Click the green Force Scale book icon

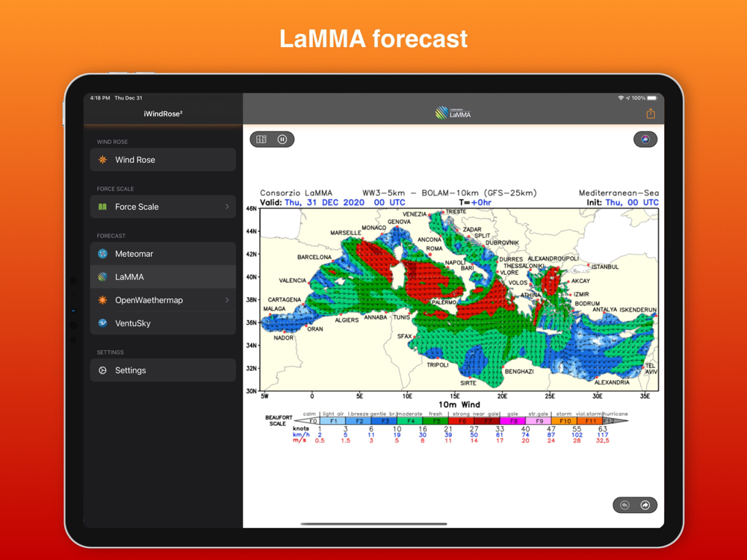[102, 207]
